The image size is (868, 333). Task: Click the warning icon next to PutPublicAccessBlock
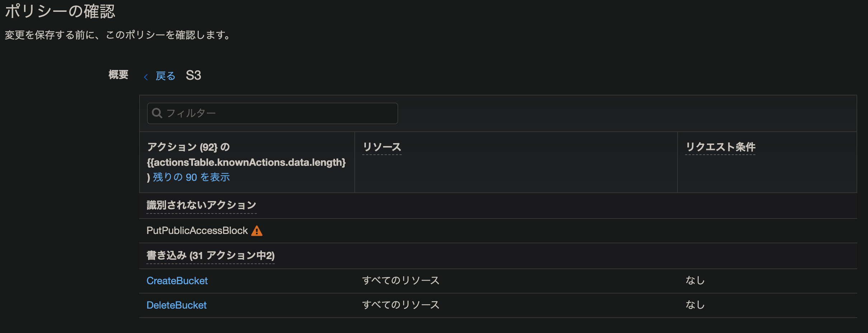(x=257, y=230)
